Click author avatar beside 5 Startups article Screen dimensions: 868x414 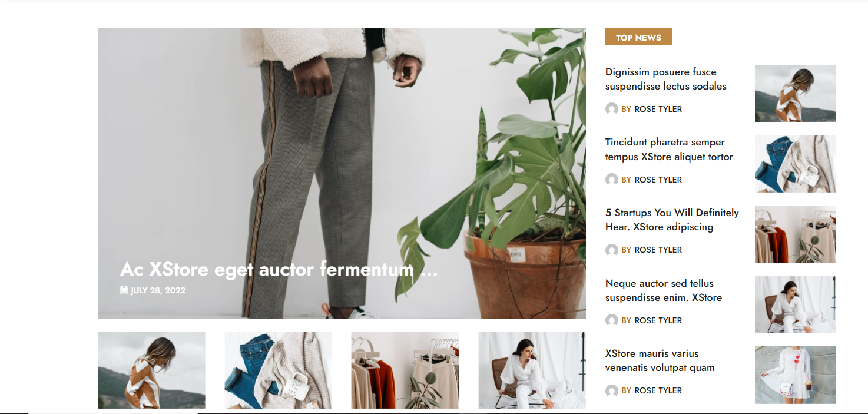(x=612, y=250)
